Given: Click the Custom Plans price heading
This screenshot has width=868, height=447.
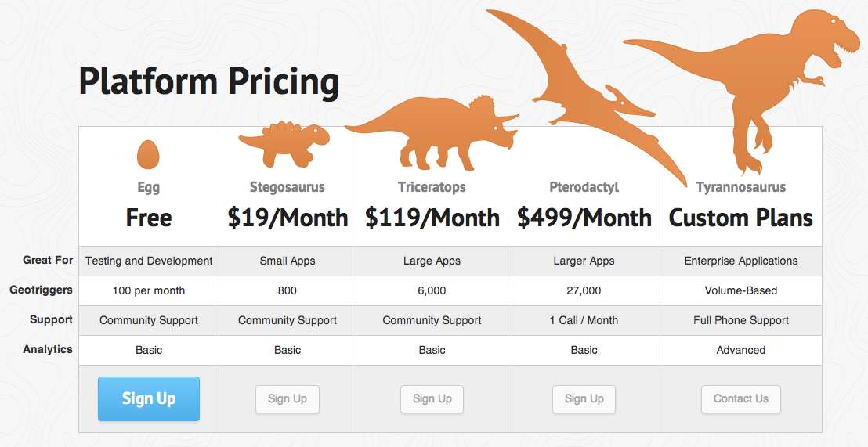Looking at the screenshot, I should 741,218.
